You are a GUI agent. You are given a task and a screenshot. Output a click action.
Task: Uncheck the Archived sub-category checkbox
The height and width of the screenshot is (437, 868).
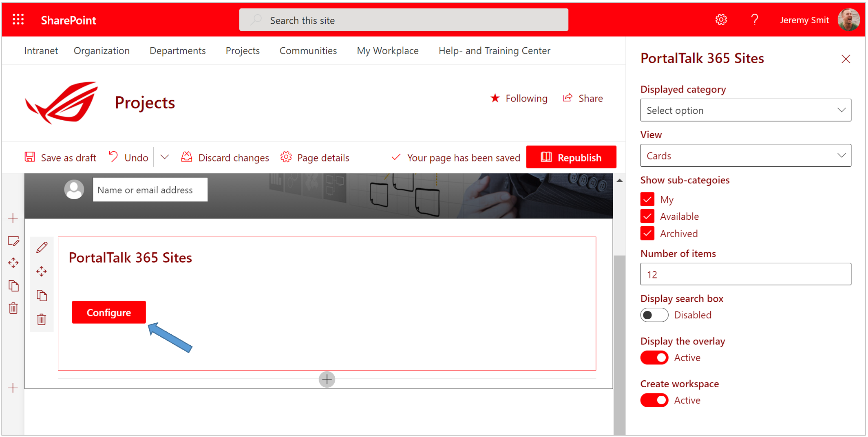tap(647, 234)
